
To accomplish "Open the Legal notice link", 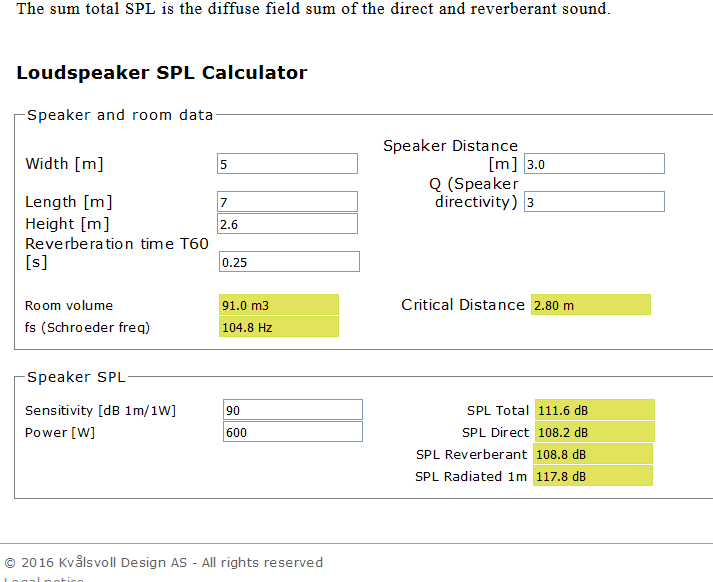I will click(x=43, y=579).
